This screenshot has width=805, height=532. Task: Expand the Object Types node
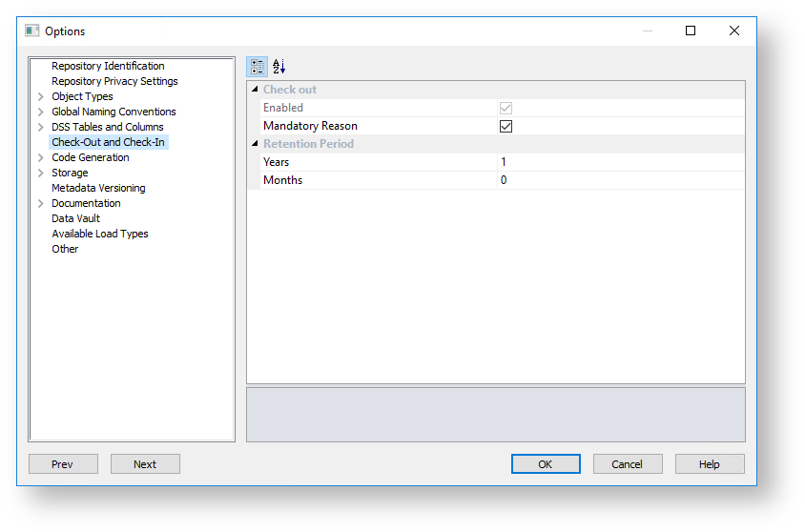40,97
